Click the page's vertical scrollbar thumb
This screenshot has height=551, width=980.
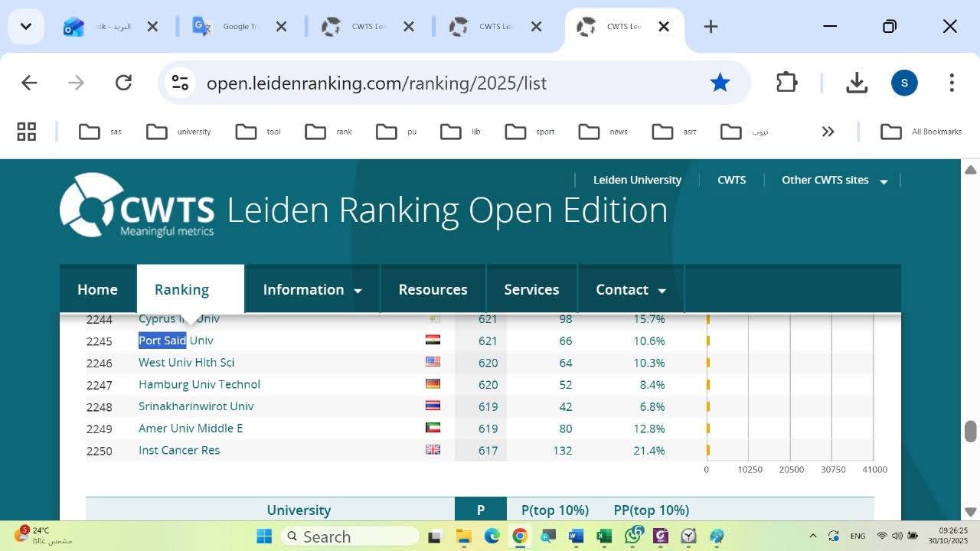971,431
